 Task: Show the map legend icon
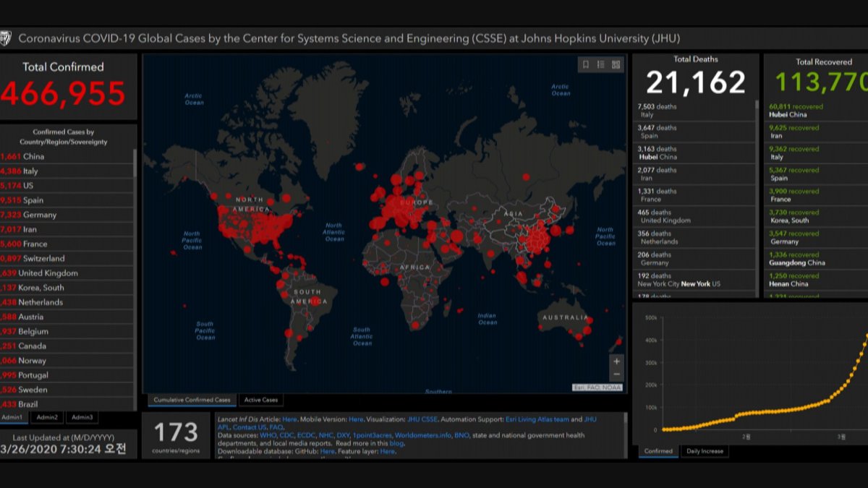click(601, 65)
